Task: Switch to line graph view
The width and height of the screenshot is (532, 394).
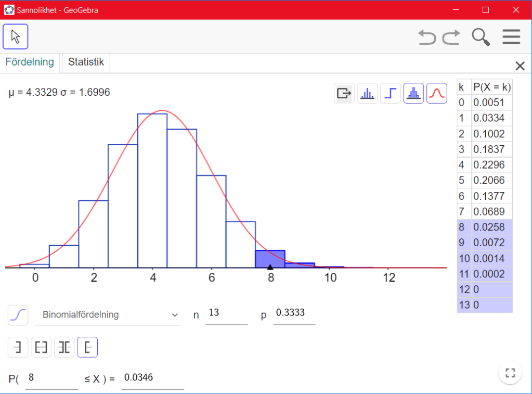Action: [367, 94]
